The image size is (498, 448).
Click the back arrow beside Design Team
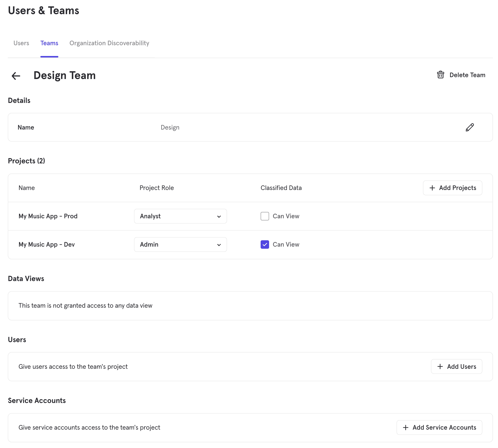pyautogui.click(x=16, y=76)
